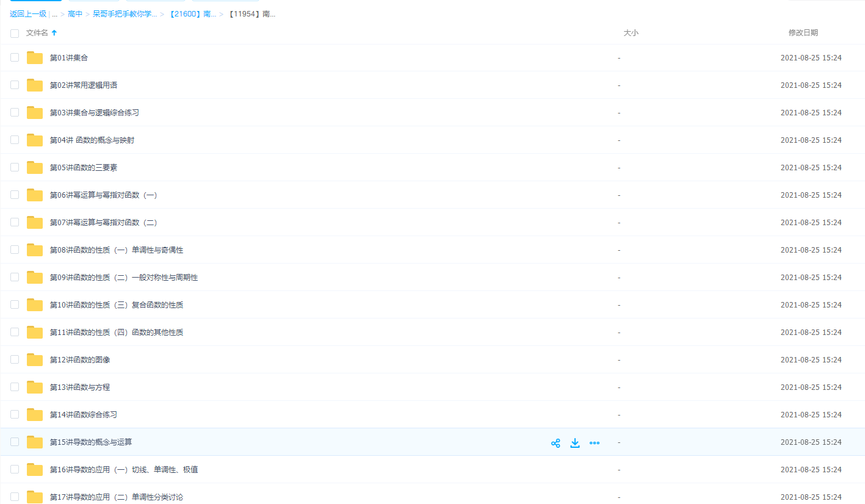Viewport: 865px width, 504px height.
Task: Sort files by the 大小 column header
Action: coord(631,33)
